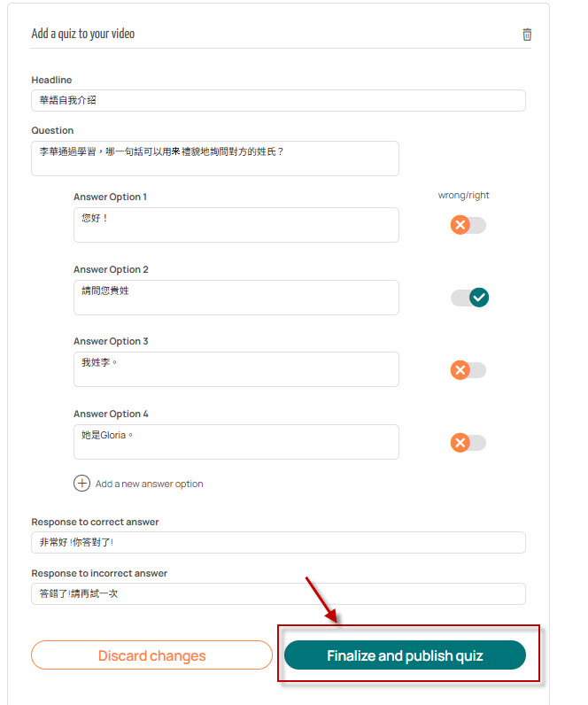Edit the Answer Option 1 text field
Screen dimensions: 588x705
(236, 225)
